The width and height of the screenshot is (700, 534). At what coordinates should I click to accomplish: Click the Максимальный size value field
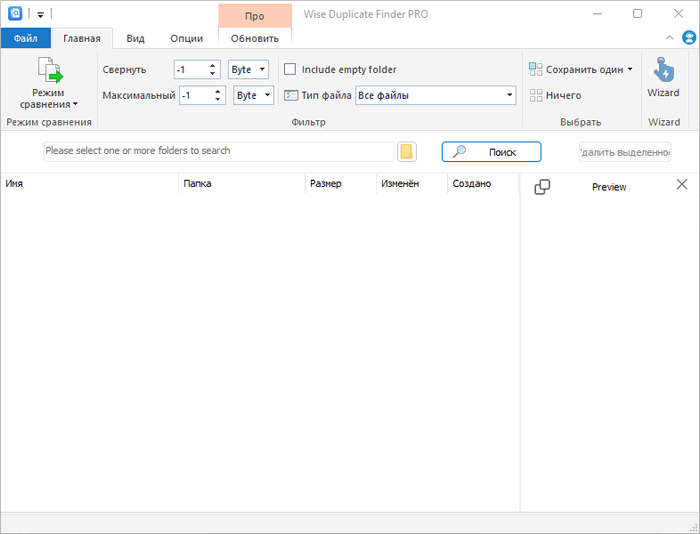point(196,96)
